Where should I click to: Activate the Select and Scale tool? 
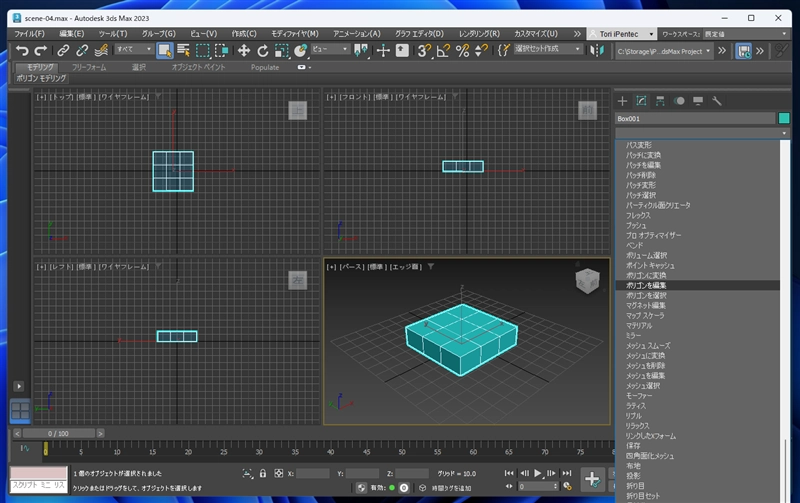[x=282, y=50]
